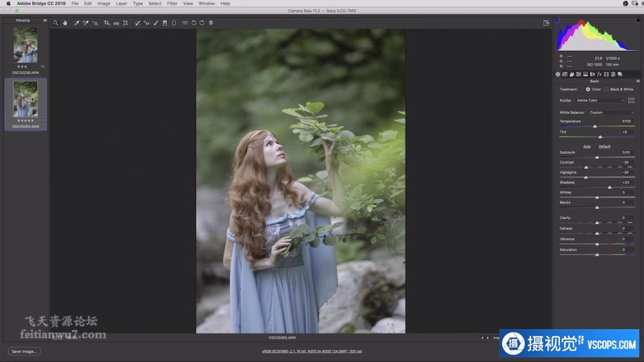Open the Filter menu
Screen dimensions: 644x362
coord(172,4)
